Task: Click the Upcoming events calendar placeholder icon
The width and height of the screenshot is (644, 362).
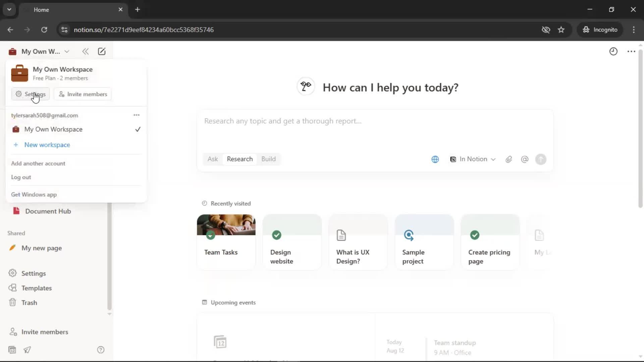Action: tap(220, 342)
